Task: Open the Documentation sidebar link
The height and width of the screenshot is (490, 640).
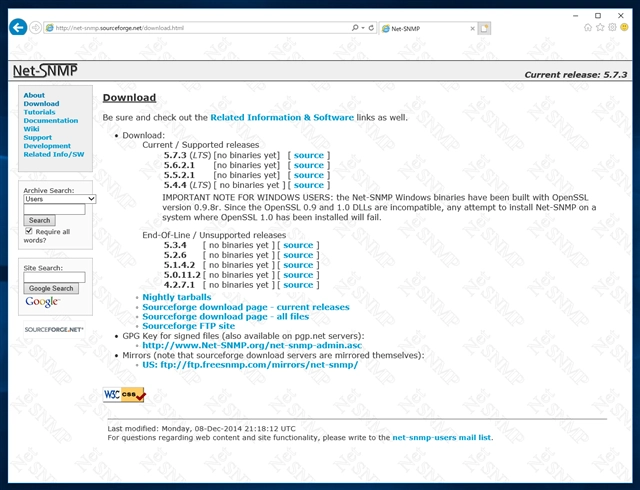Action: point(51,120)
